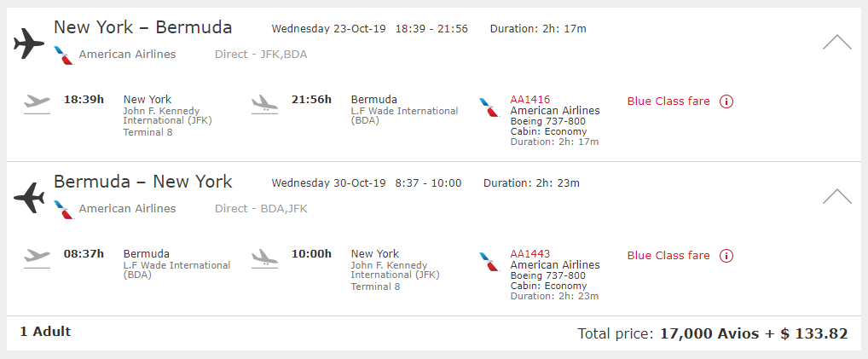Viewport: 868px width, 359px height.
Task: Click the airline logo beside flight AA1416
Action: (489, 107)
